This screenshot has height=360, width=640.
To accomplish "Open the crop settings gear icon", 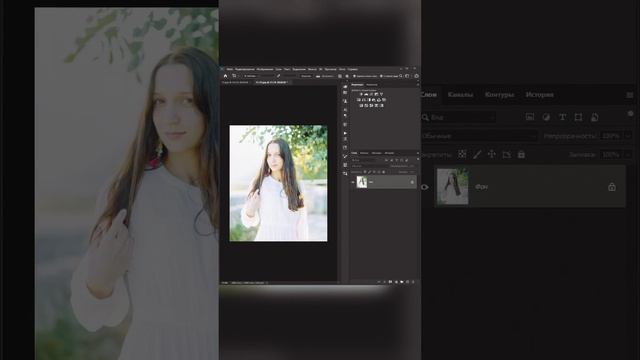I will 347,76.
